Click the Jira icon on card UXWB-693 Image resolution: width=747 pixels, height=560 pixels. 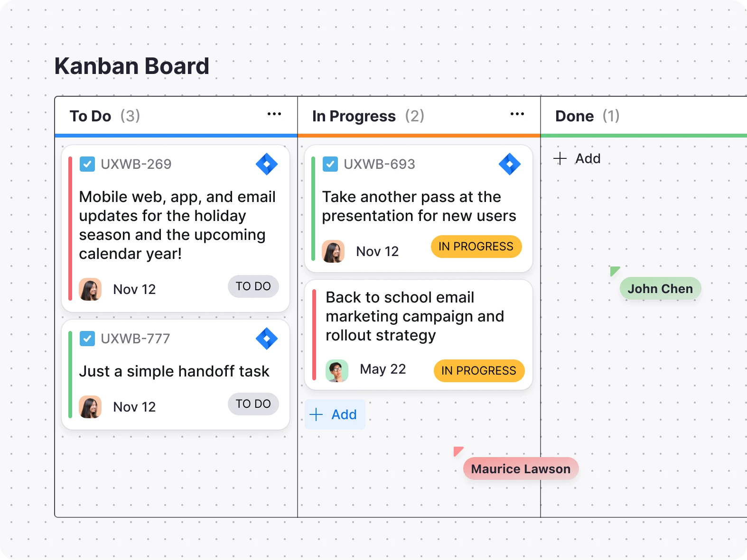tap(509, 164)
